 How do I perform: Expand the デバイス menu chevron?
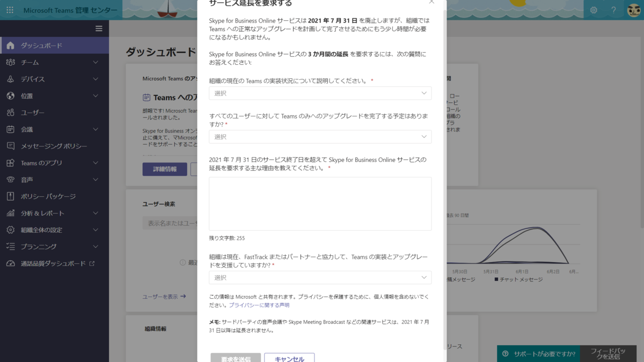tap(96, 79)
